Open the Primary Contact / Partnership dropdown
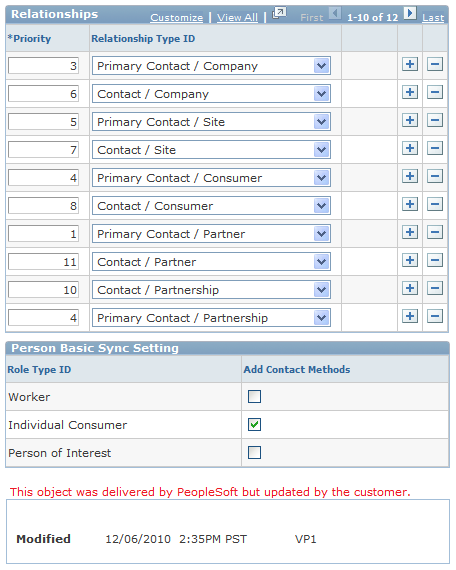The image size is (456, 570). [x=211, y=318]
